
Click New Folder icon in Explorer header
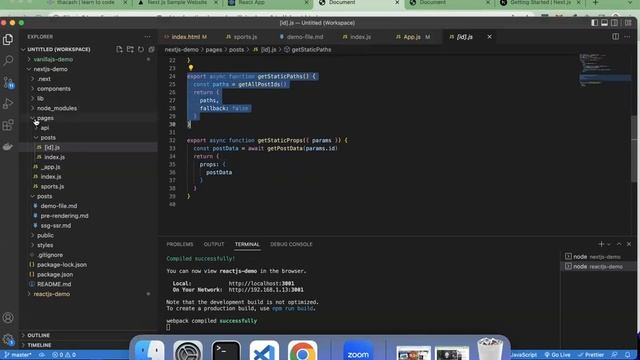click(x=130, y=49)
